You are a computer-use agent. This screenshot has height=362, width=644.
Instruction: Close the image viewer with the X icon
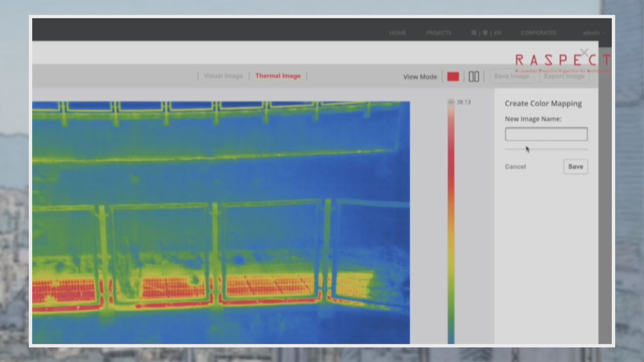584,53
